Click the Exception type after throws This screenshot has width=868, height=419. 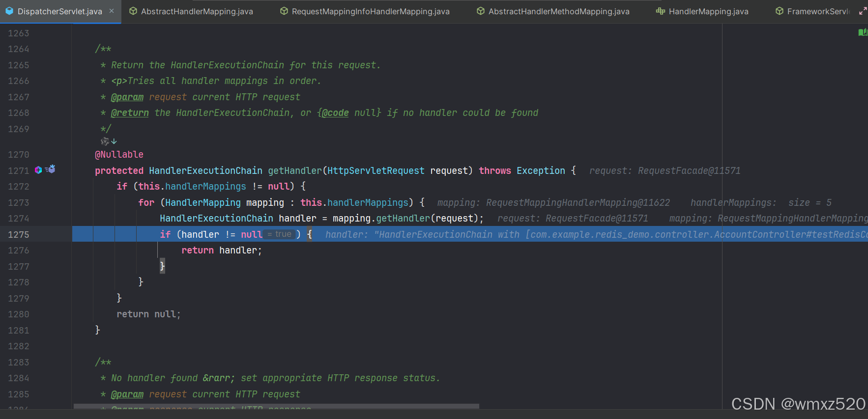coord(541,170)
